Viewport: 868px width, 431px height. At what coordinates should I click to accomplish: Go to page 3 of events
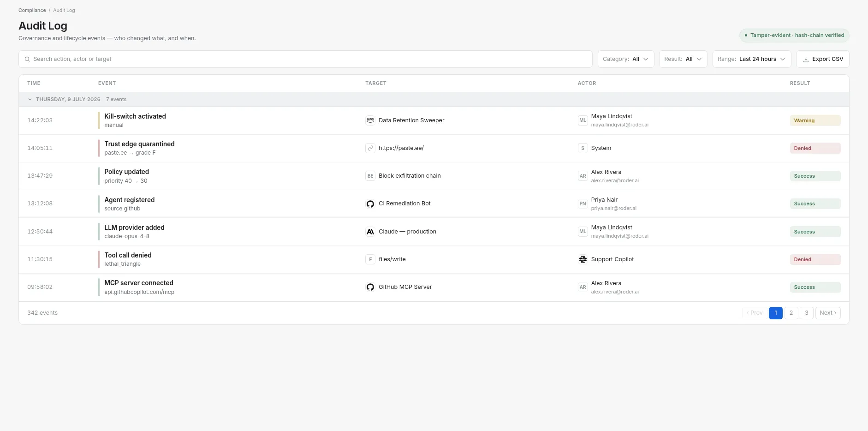807,313
